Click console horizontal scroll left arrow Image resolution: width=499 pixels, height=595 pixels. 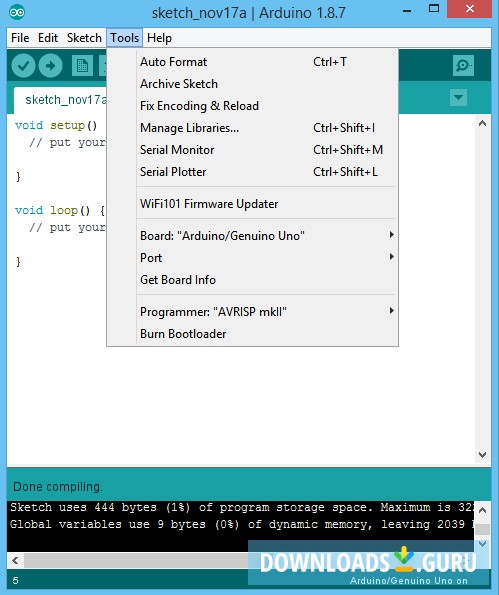15,560
